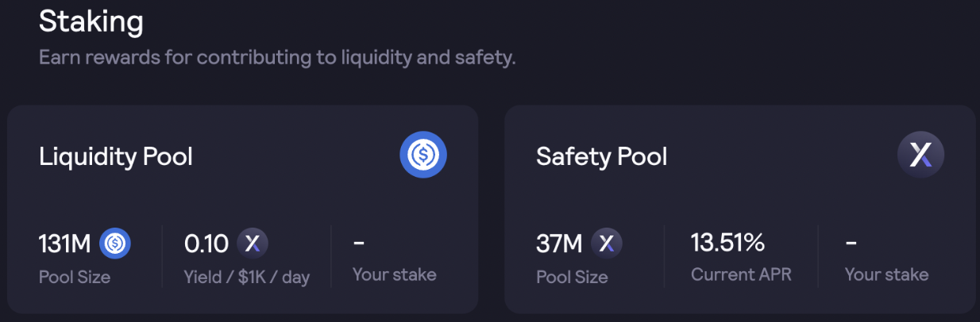
Task: Click the dash above Safety Pool Your stake
Action: pos(851,242)
